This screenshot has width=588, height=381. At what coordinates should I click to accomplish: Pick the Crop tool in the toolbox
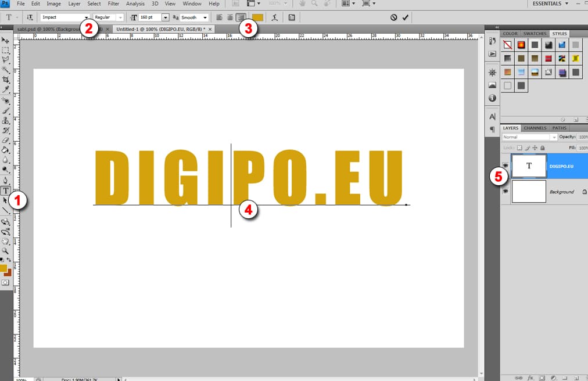click(x=6, y=80)
